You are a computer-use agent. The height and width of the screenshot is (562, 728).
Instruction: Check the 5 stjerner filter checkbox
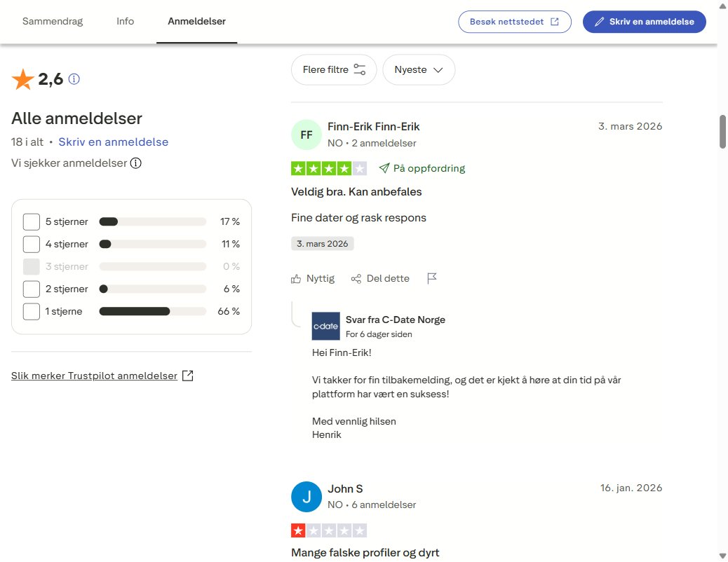(x=32, y=222)
